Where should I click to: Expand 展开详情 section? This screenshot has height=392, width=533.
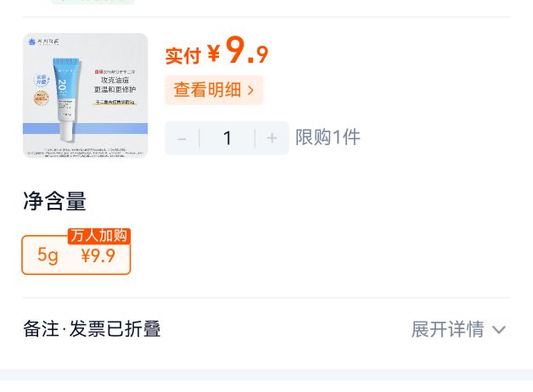[457, 329]
